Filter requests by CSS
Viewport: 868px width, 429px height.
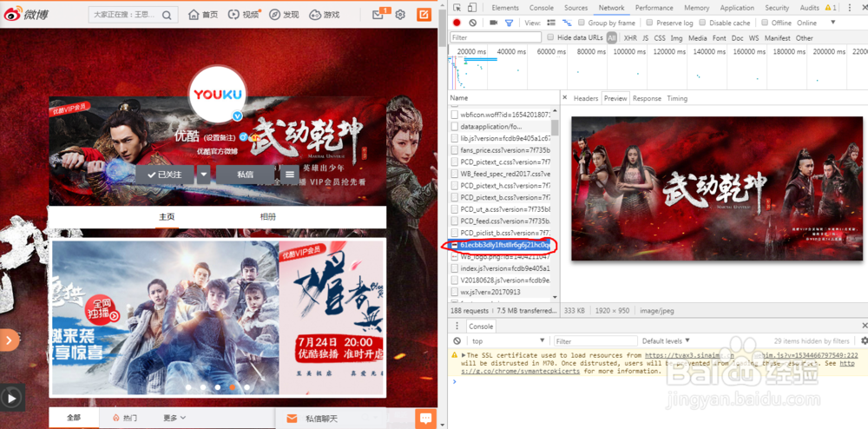660,37
